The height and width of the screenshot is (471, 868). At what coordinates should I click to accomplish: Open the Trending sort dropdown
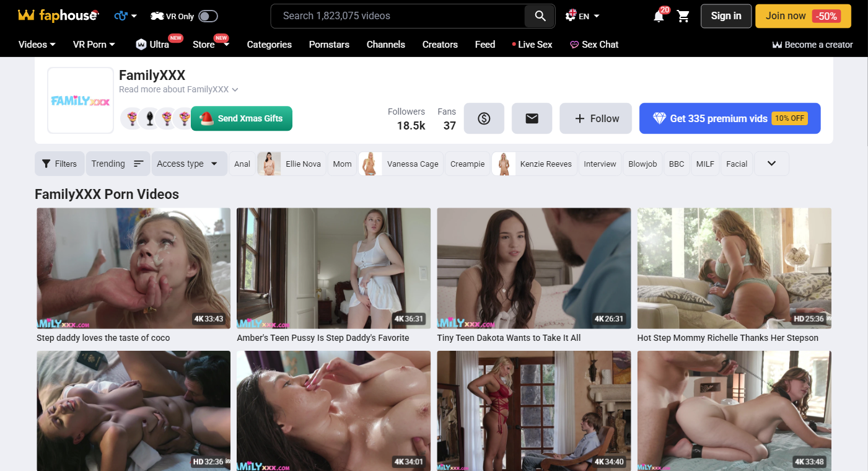point(118,164)
